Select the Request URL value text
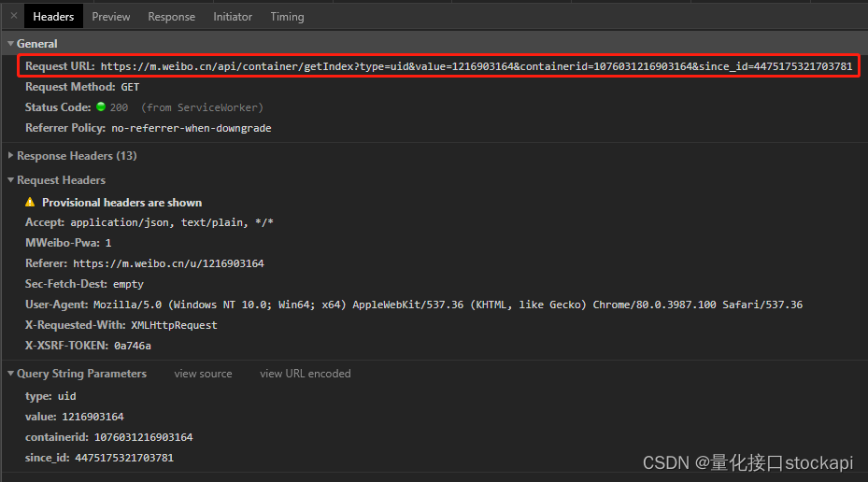This screenshot has width=868, height=482. 477,66
